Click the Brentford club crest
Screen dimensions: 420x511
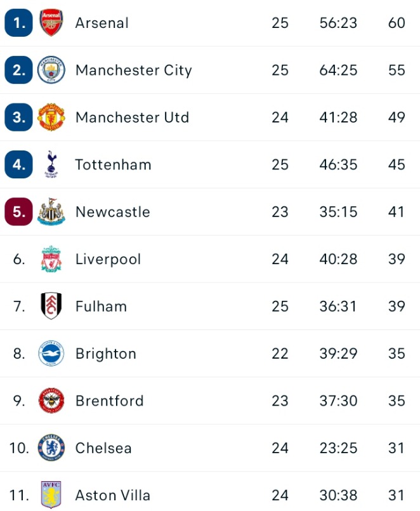tap(51, 401)
